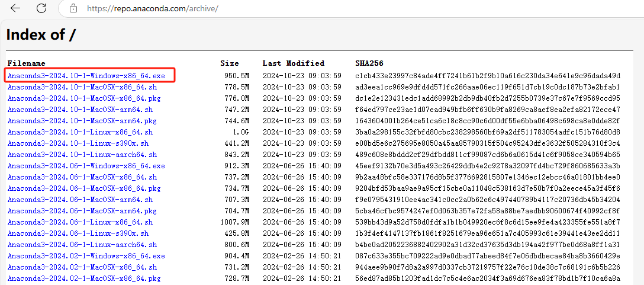Open the Anaconda3-2024.06-1-MacOSX-x86_64.sh link
This screenshot has height=285, width=644.
click(x=82, y=177)
